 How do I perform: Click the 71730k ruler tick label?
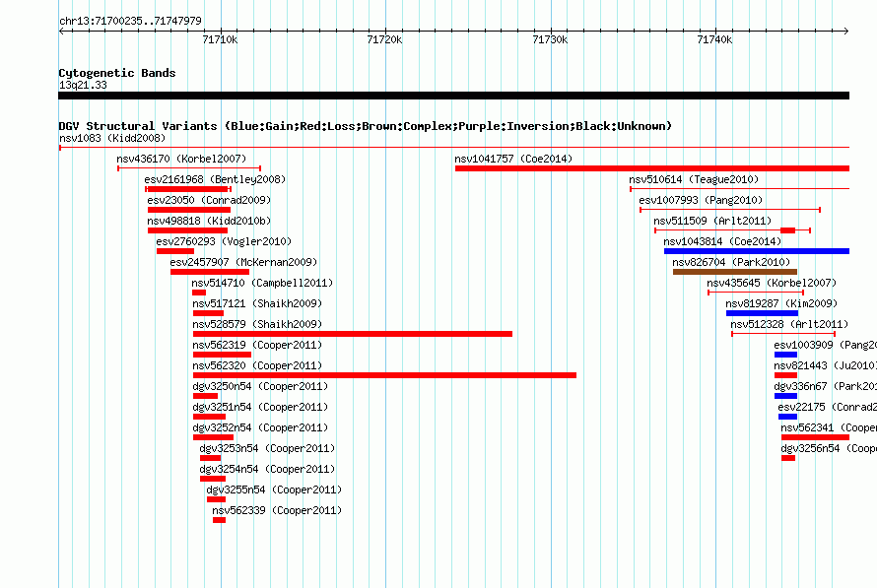click(x=550, y=39)
